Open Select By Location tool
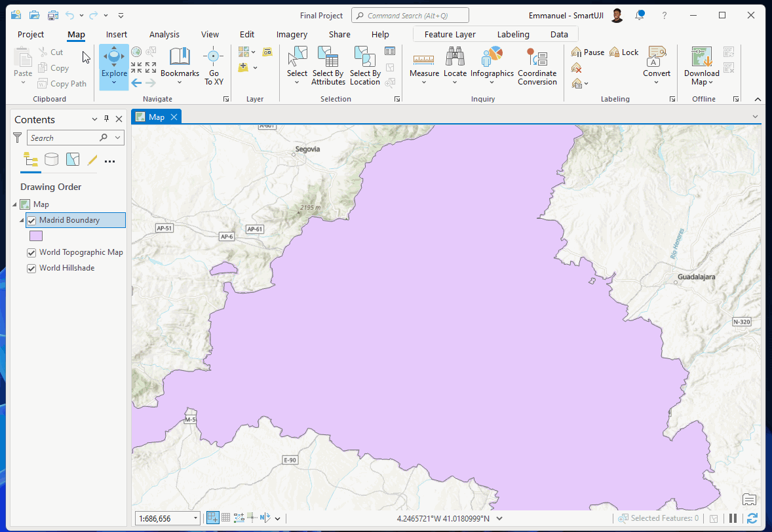The width and height of the screenshot is (772, 532). [x=365, y=64]
